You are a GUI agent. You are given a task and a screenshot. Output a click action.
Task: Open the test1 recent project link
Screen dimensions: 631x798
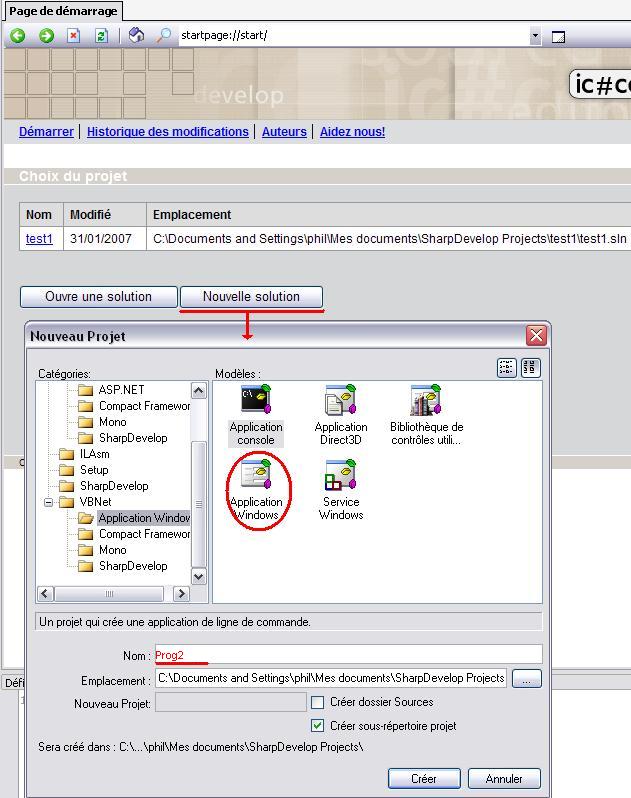(x=39, y=239)
